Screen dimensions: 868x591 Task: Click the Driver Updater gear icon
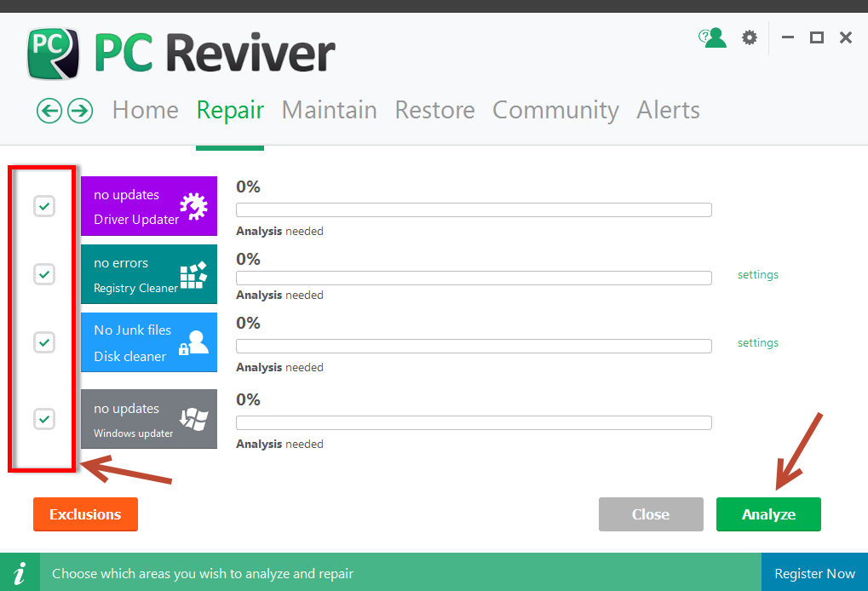coord(193,206)
